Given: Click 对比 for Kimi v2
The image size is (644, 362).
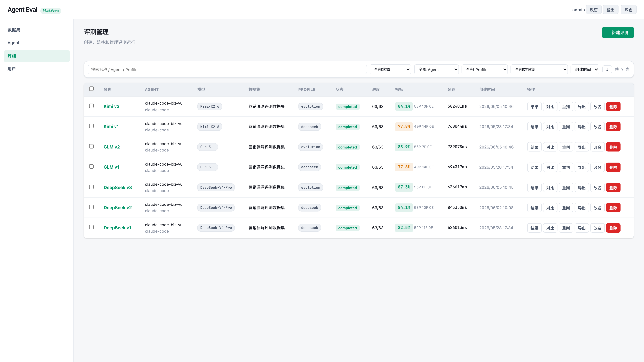Looking at the screenshot, I should click(550, 107).
